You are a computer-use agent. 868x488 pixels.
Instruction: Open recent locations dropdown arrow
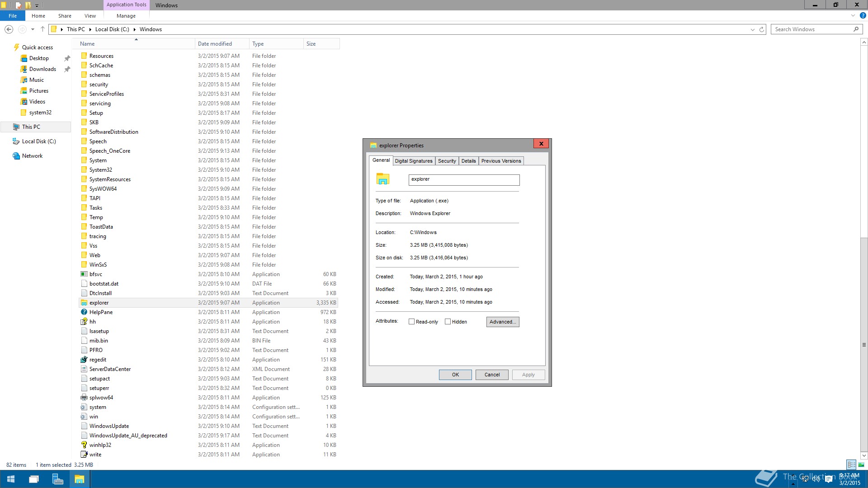pyautogui.click(x=33, y=29)
